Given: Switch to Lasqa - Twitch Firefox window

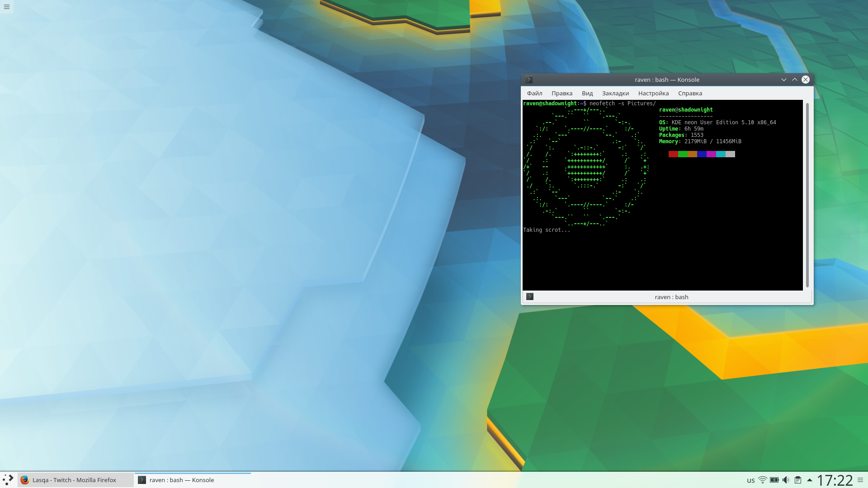Looking at the screenshot, I should (x=75, y=480).
